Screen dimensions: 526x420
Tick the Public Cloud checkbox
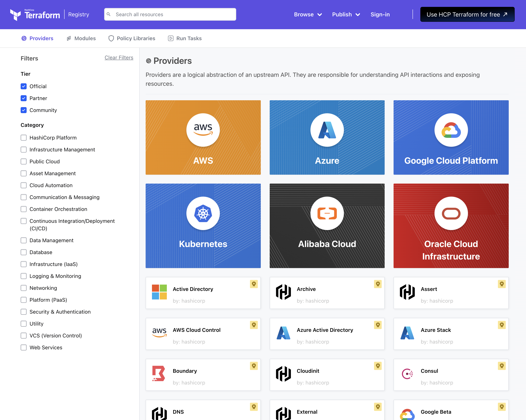pos(24,162)
